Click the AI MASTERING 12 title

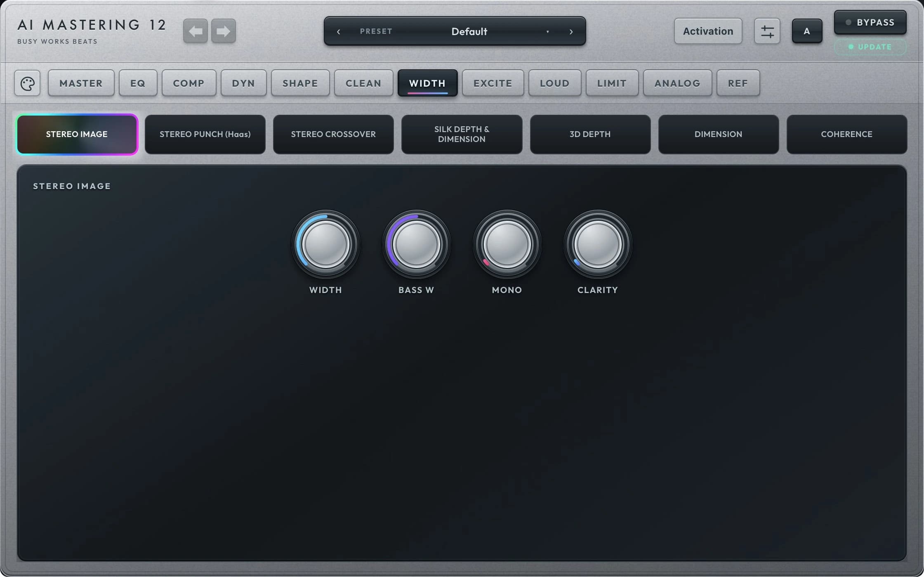[x=92, y=25]
